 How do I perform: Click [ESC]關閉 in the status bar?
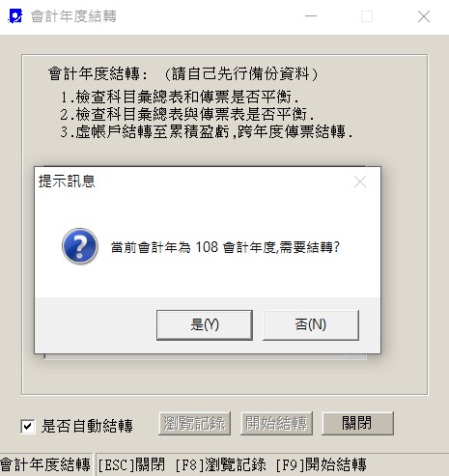click(x=131, y=465)
